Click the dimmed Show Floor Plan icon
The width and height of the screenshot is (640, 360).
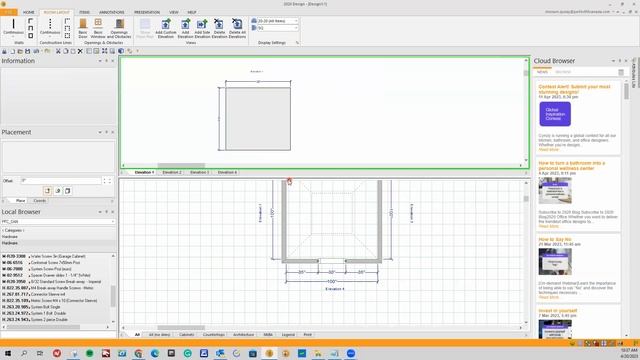(145, 28)
